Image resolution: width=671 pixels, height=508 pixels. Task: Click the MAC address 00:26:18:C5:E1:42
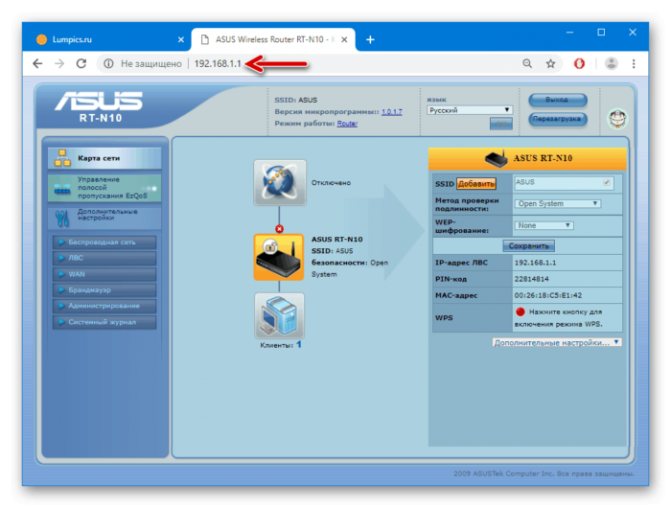pyautogui.click(x=548, y=295)
